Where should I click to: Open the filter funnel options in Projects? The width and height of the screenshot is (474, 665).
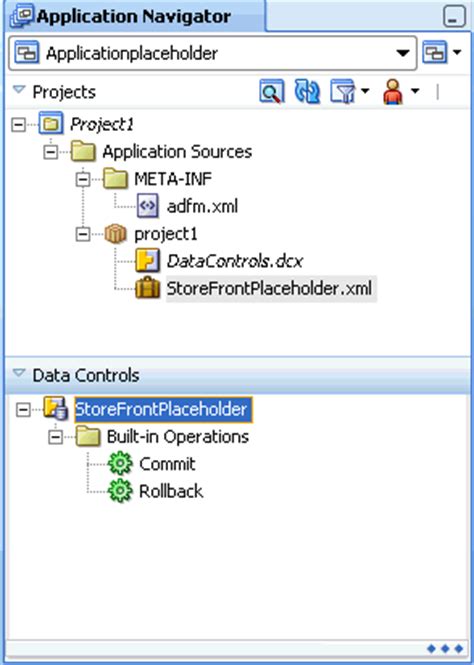point(349,91)
